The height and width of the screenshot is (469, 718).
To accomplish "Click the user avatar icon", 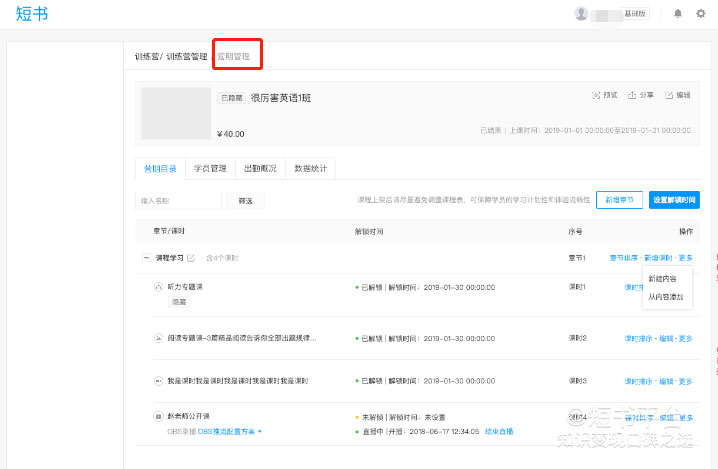I will point(581,14).
